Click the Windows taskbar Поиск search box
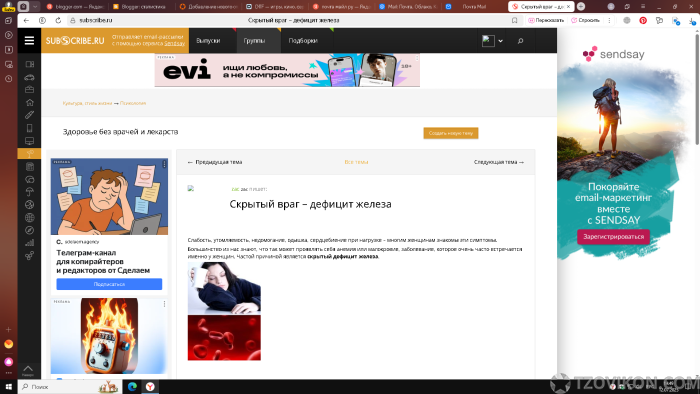 pos(69,386)
